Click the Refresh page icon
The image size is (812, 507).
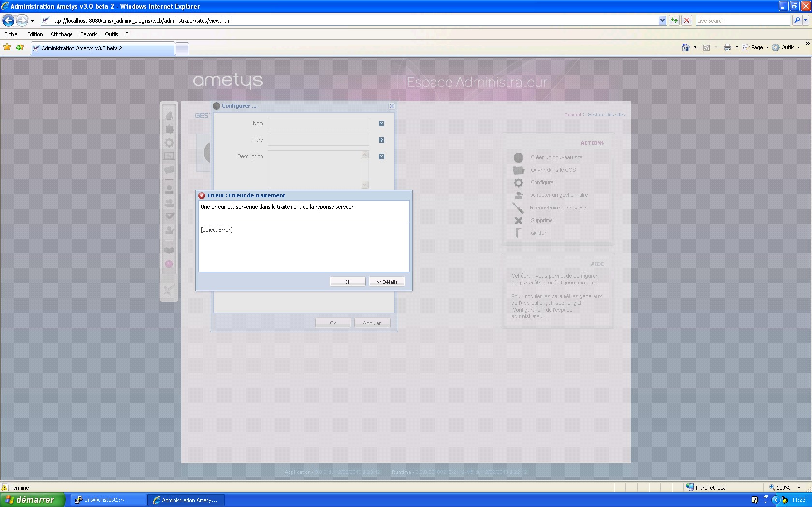coord(674,21)
